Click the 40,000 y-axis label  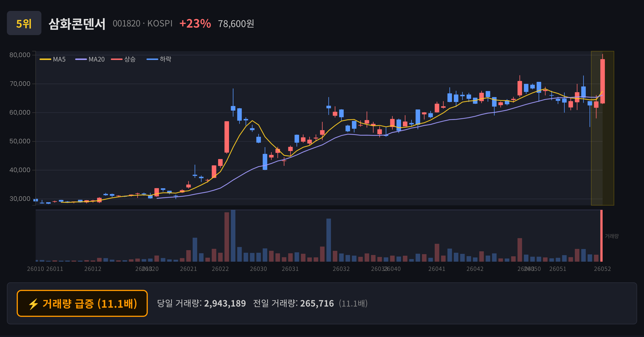coord(20,170)
